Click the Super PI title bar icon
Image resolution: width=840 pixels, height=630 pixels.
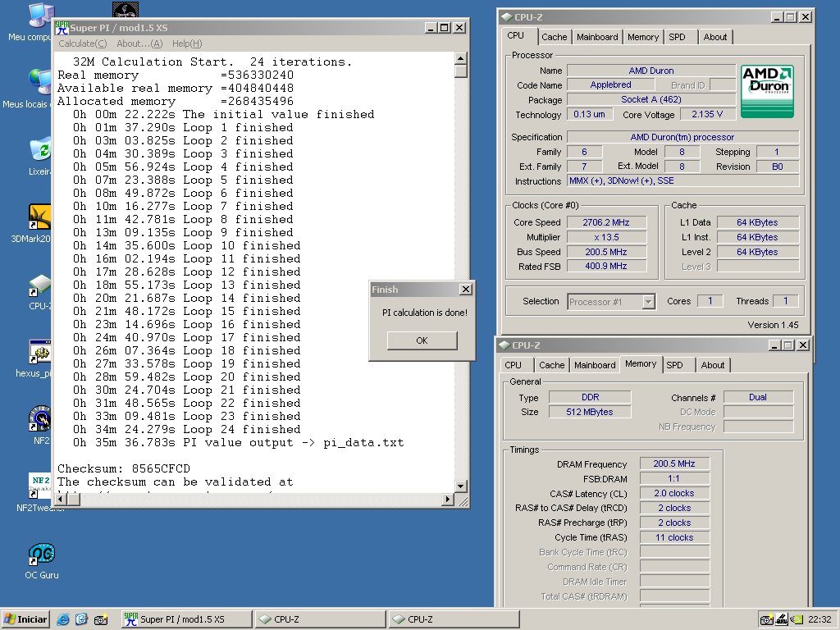point(62,28)
